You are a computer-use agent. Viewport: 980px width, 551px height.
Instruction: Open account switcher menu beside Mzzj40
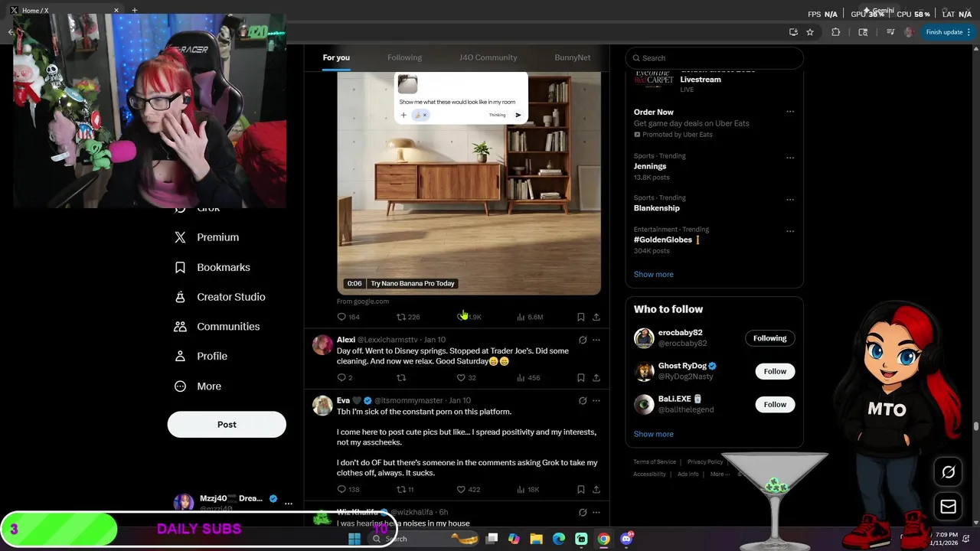(289, 504)
